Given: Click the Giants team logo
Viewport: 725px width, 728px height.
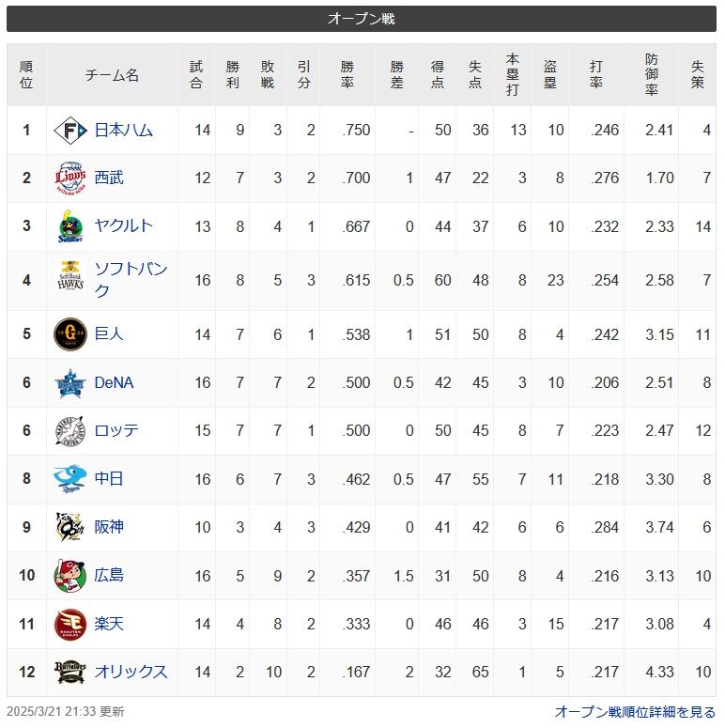Looking at the screenshot, I should tap(70, 334).
